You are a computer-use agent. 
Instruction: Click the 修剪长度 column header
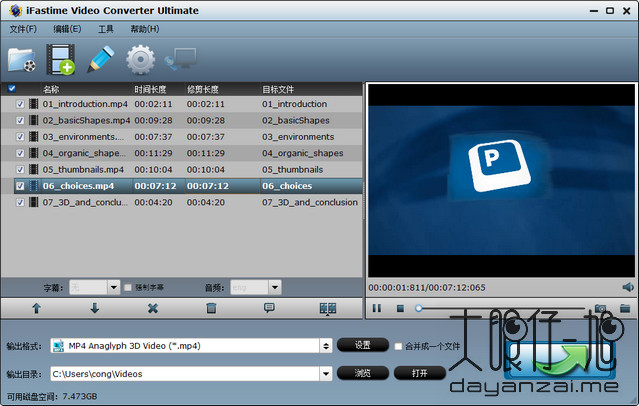coord(203,89)
